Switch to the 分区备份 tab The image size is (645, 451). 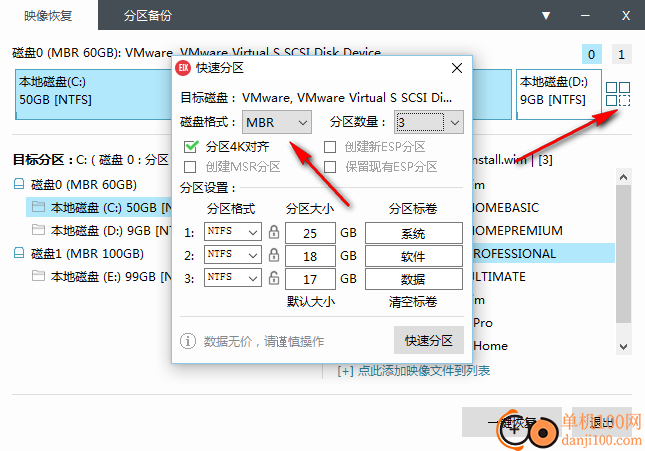pyautogui.click(x=148, y=16)
